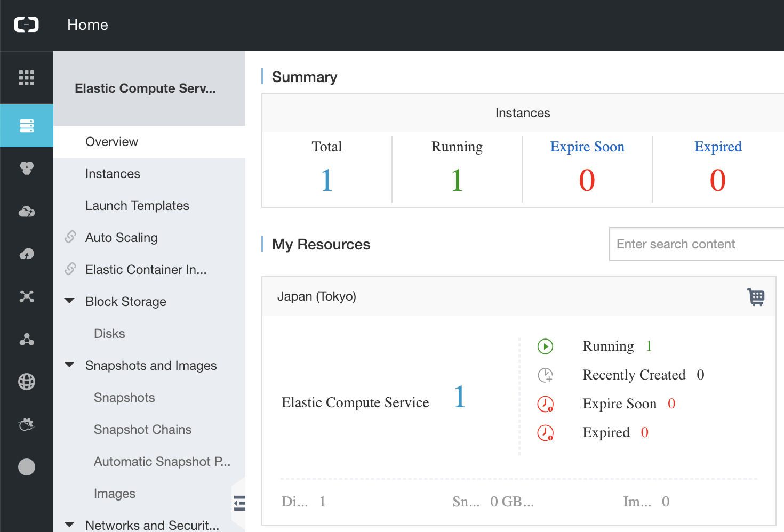Go to Launch Templates in the sidebar

click(137, 206)
